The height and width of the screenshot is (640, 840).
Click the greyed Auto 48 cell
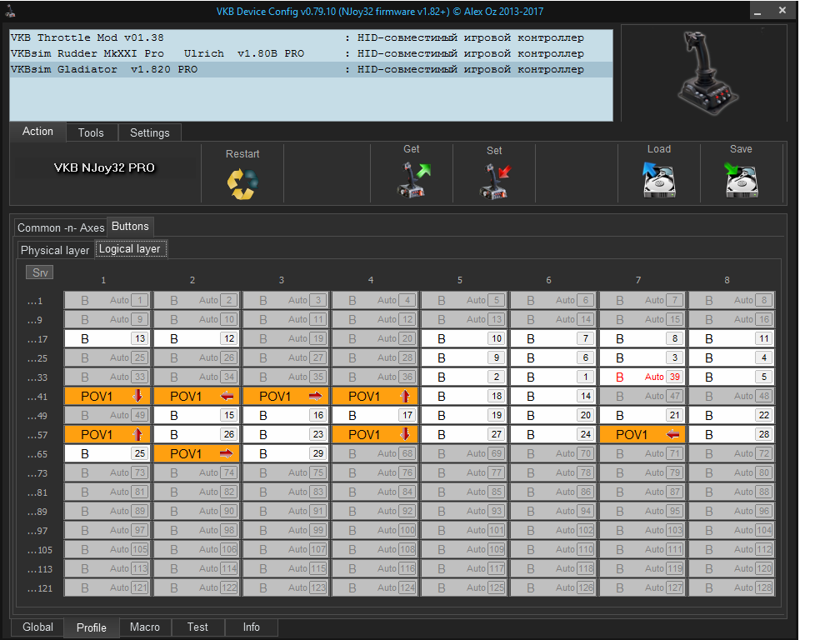[x=732, y=397]
